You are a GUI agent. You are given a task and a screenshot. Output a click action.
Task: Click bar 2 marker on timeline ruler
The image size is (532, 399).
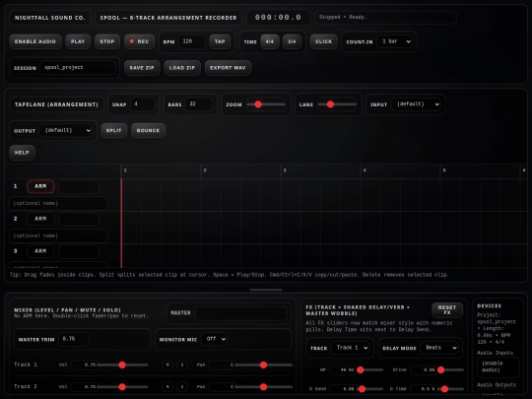(x=205, y=170)
